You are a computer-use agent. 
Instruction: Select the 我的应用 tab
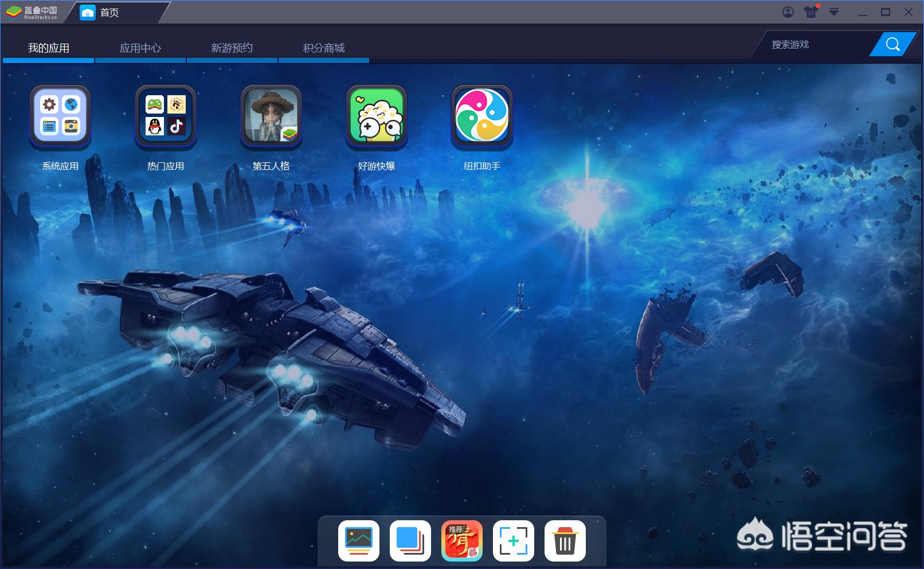49,48
